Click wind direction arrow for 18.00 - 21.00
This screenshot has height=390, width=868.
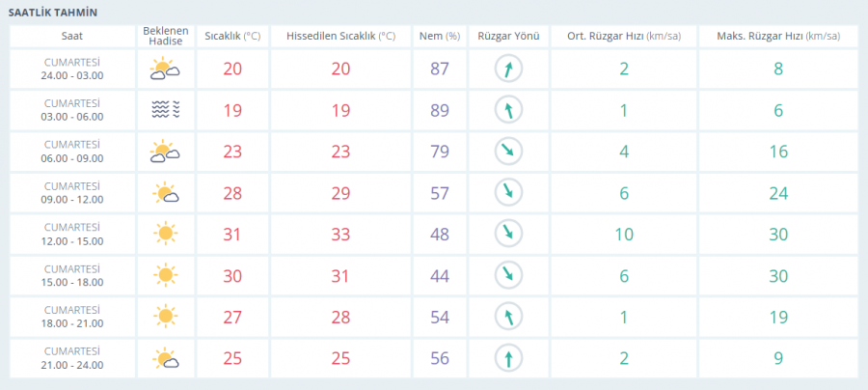click(x=508, y=317)
